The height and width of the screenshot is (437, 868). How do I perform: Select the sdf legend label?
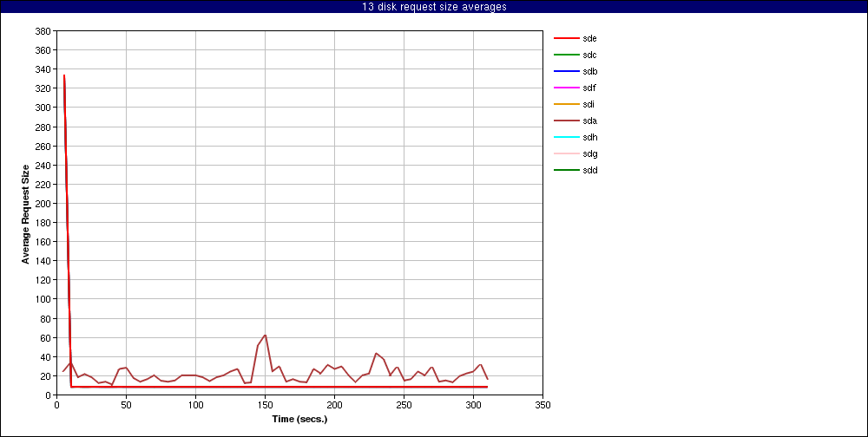coord(589,88)
